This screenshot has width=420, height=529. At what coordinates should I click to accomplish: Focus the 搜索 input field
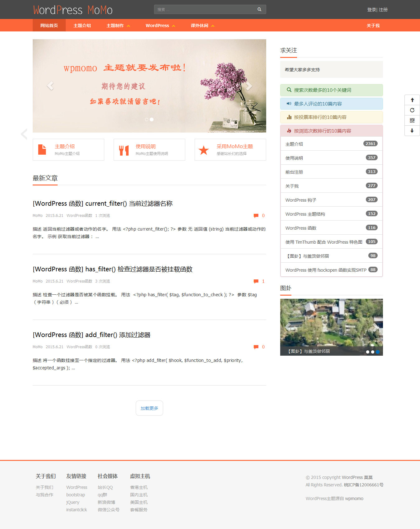tap(205, 9)
